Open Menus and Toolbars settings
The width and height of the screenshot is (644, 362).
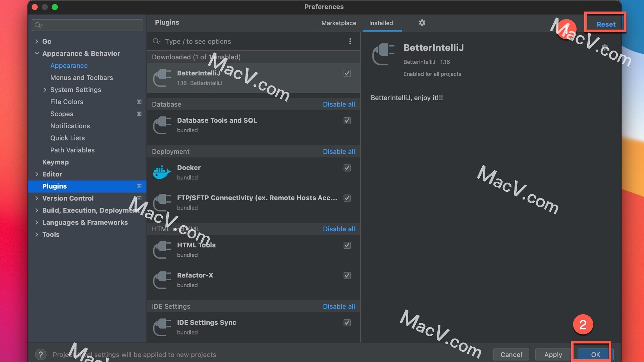pos(82,77)
